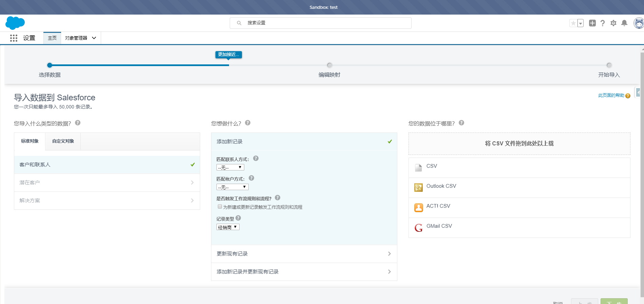This screenshot has height=304, width=644.
Task: Open the 匹配帐户方式 dropdown
Action: [x=232, y=187]
